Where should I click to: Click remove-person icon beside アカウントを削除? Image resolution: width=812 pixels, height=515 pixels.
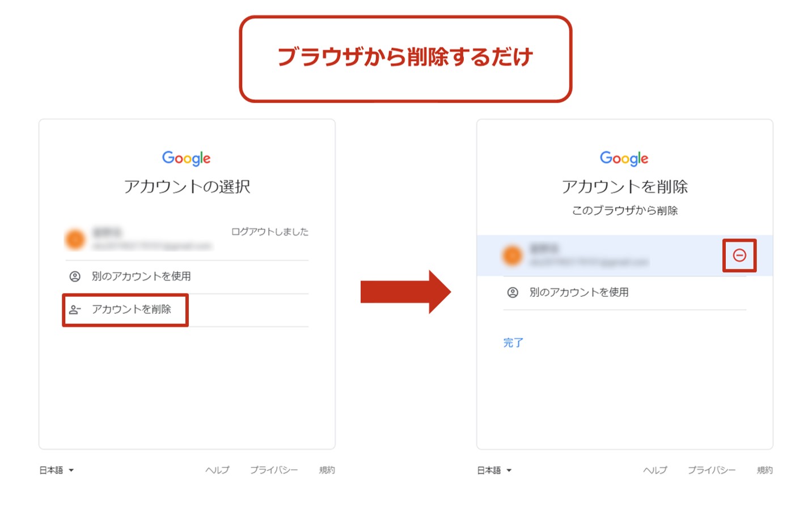(75, 310)
